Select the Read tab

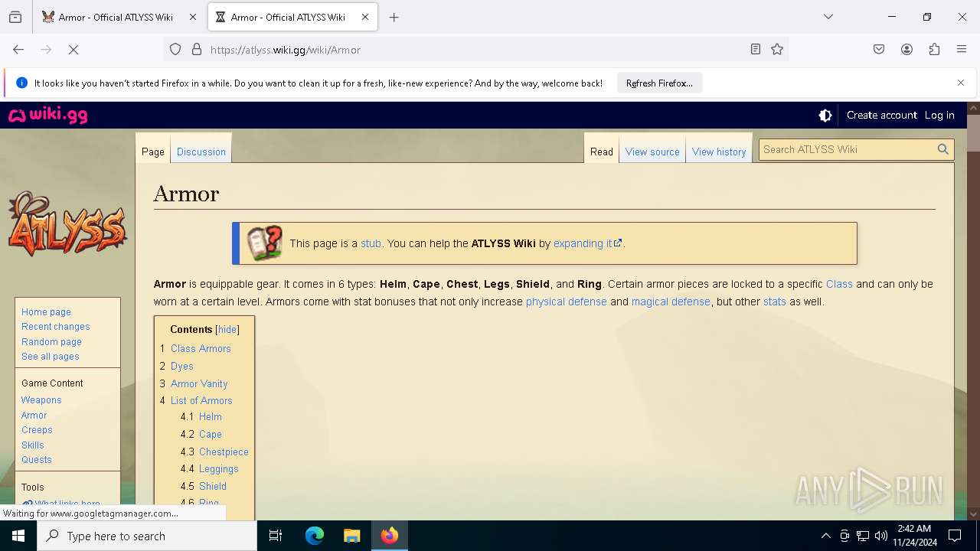click(602, 152)
